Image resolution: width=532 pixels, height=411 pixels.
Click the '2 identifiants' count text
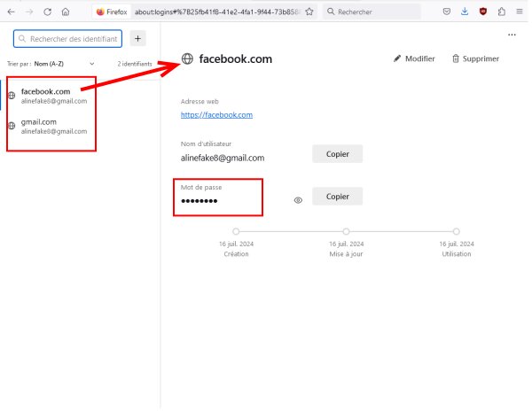(x=135, y=64)
